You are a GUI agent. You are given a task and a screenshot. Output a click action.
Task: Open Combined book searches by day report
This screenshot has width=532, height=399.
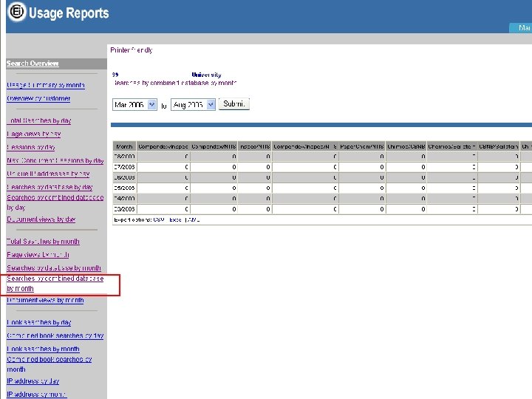55,335
